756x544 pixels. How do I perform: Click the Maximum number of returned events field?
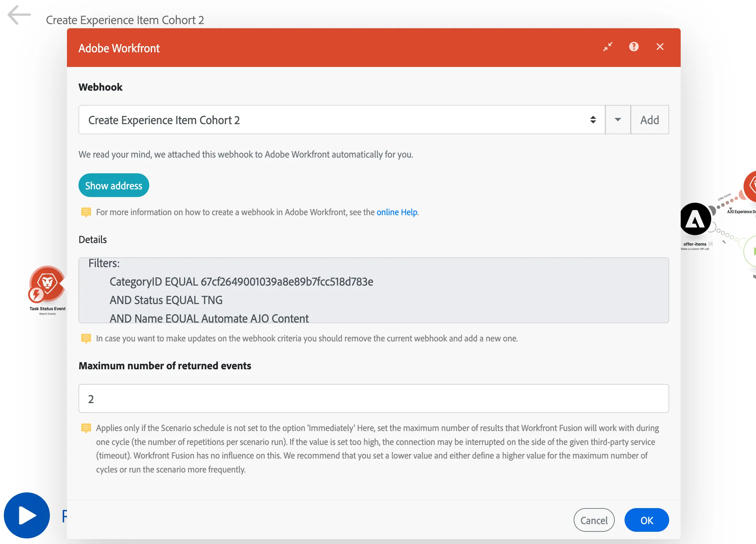click(x=373, y=399)
